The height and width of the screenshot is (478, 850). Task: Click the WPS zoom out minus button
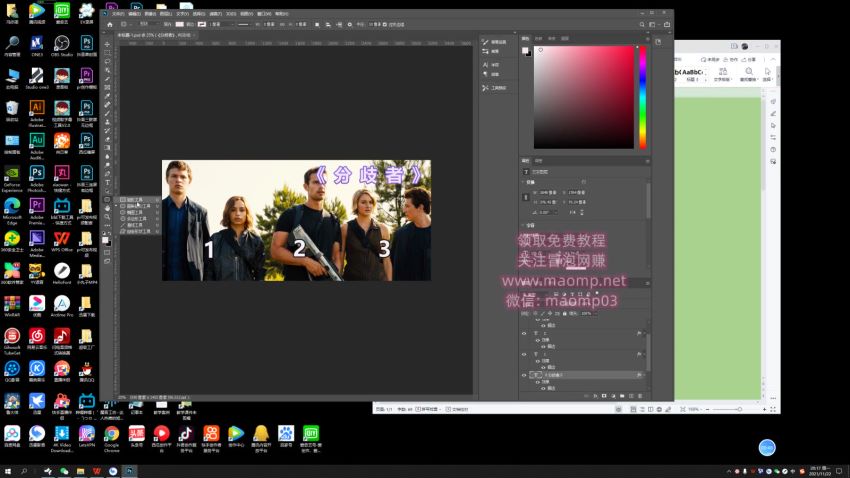tap(707, 409)
